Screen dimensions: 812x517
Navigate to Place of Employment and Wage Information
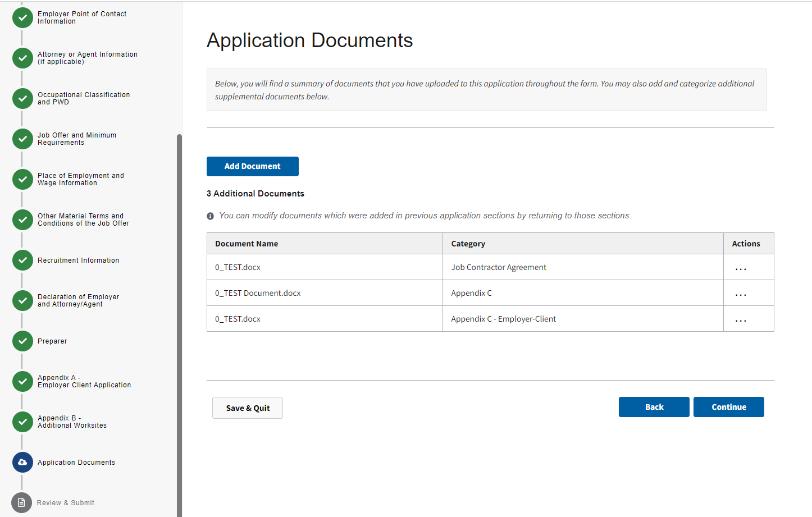pos(80,179)
